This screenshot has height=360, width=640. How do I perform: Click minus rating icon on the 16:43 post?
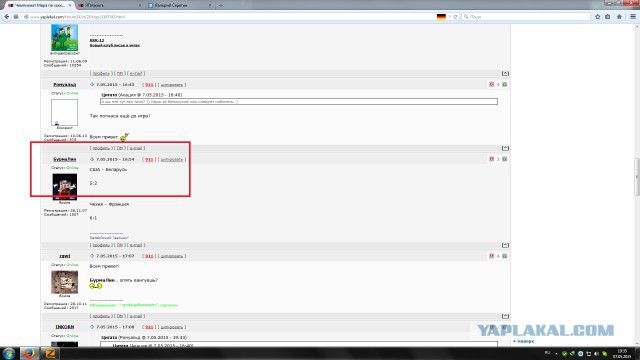tap(491, 84)
